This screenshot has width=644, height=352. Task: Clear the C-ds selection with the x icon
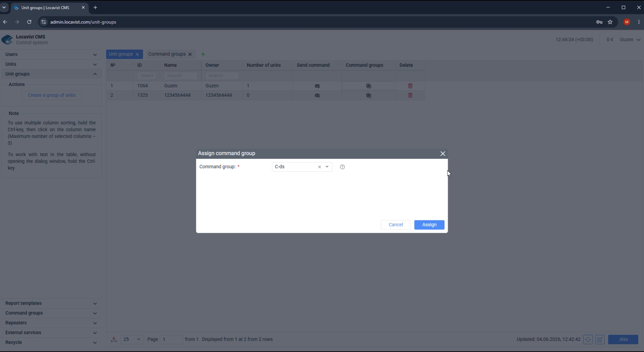pyautogui.click(x=319, y=167)
